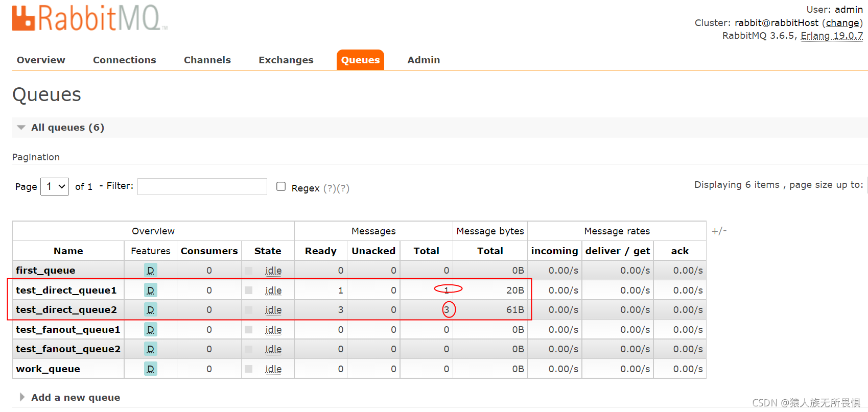Click state indicator square for test_direct_queue1
This screenshot has height=412, width=868.
pyautogui.click(x=249, y=290)
